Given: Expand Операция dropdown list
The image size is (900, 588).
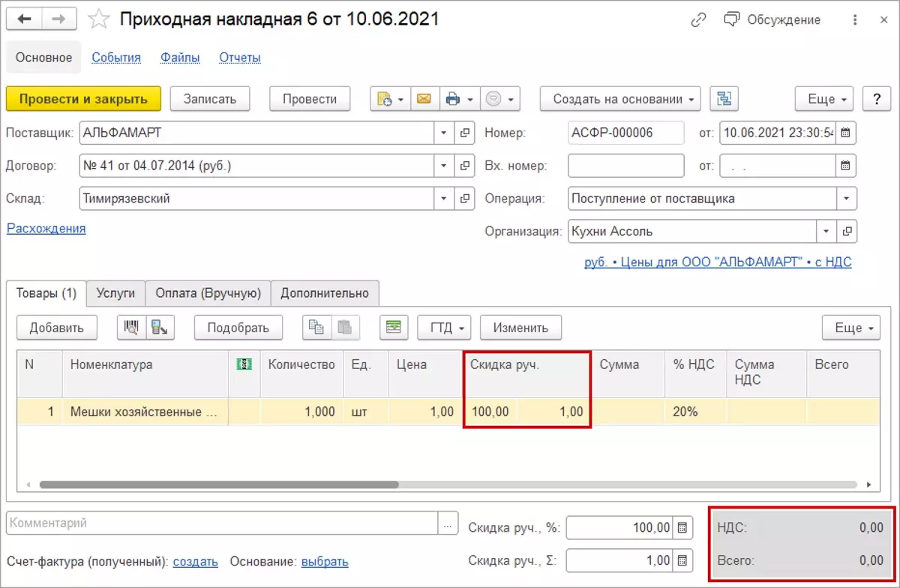Looking at the screenshot, I should [x=847, y=199].
